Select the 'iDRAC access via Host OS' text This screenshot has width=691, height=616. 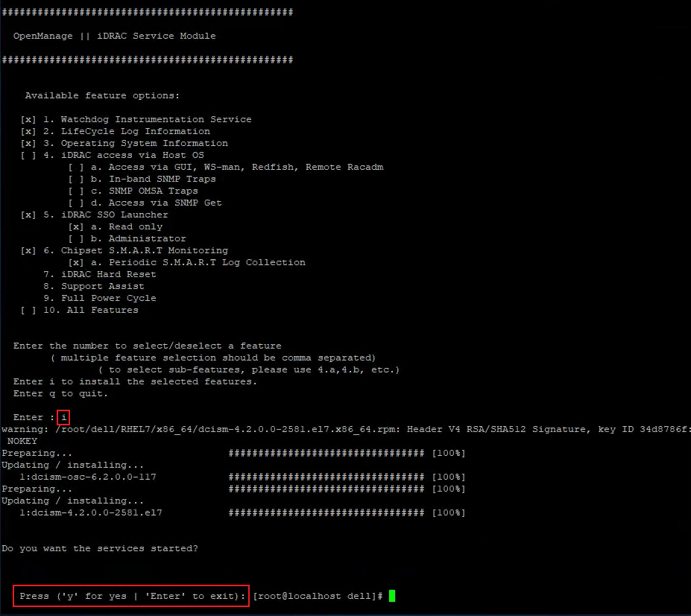click(x=133, y=155)
